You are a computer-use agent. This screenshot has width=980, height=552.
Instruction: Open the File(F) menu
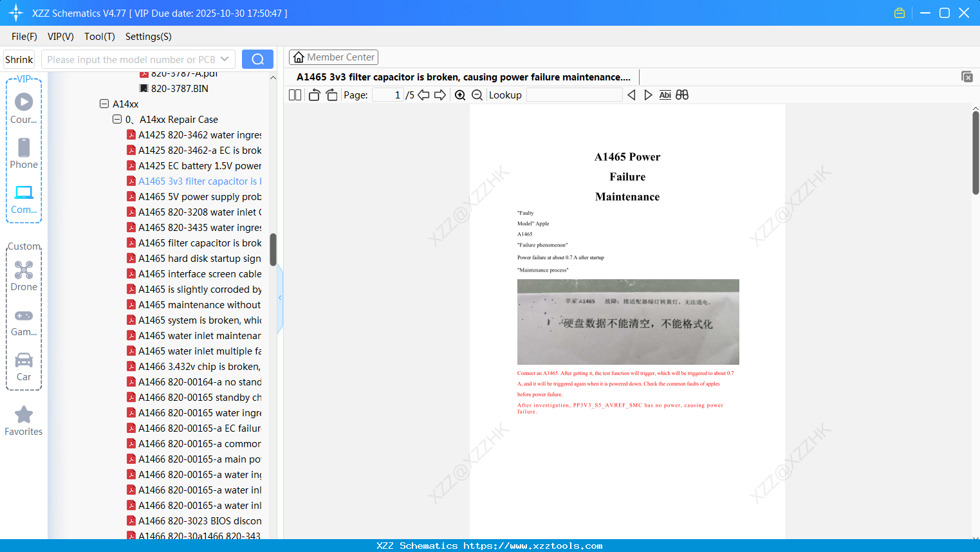24,37
